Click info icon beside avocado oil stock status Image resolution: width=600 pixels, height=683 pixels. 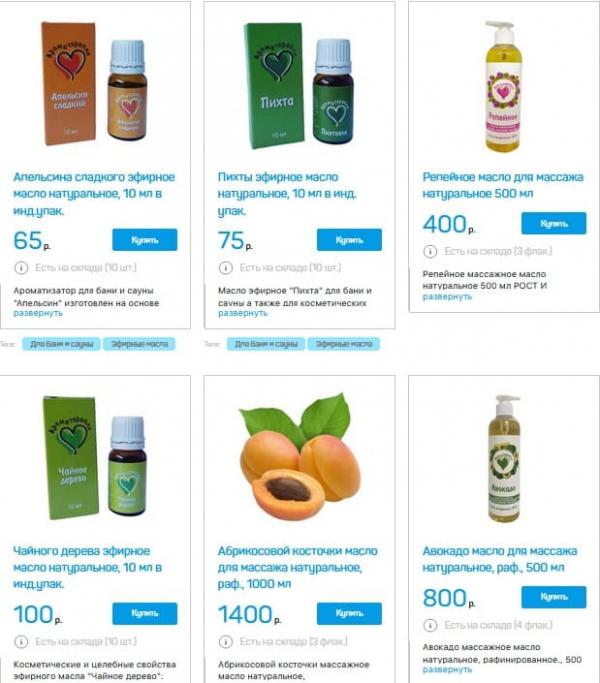pyautogui.click(x=430, y=625)
